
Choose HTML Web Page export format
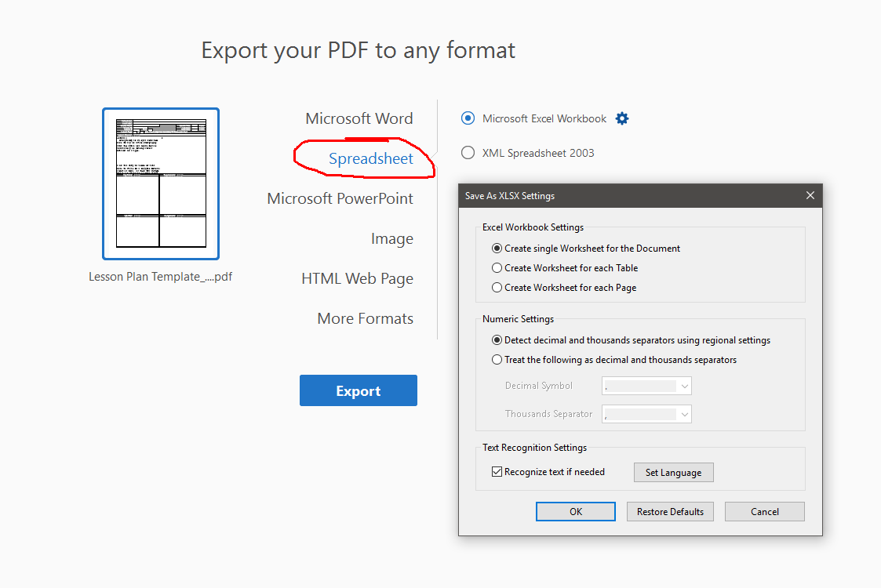click(357, 279)
